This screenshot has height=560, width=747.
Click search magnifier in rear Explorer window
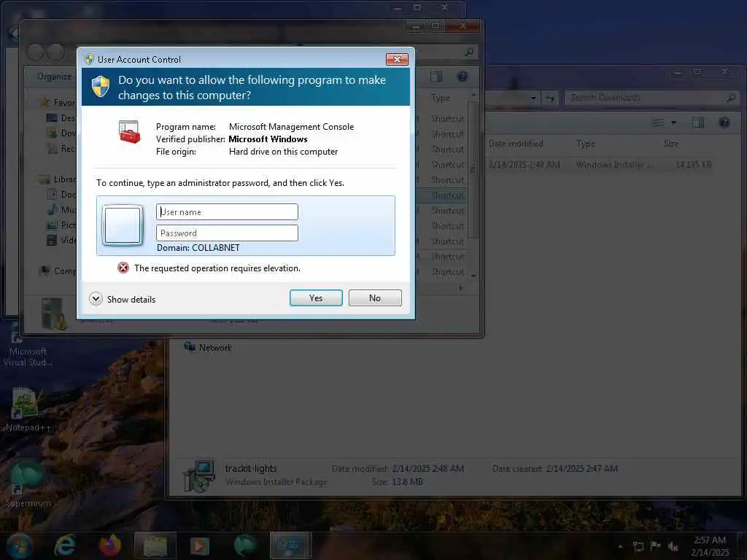[x=469, y=52]
